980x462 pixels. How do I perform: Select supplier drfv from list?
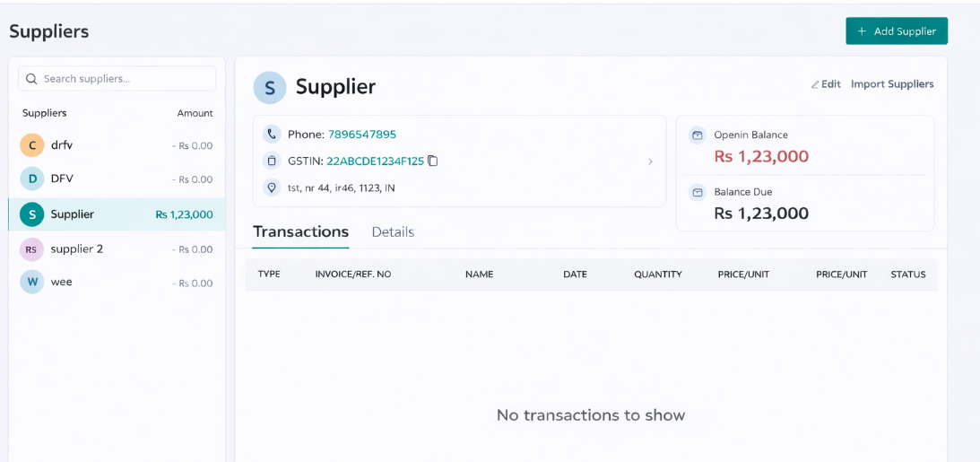point(117,145)
